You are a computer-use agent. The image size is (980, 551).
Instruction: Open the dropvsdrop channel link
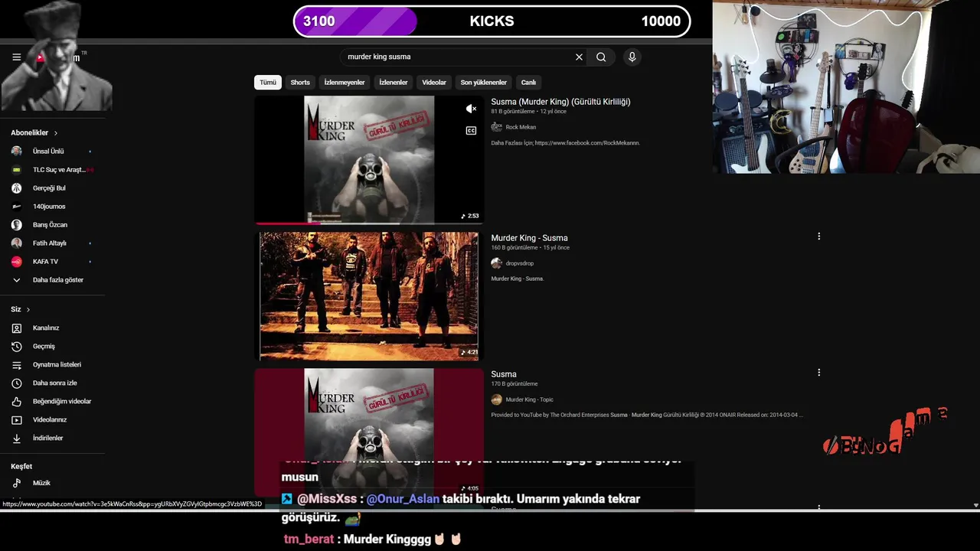click(x=519, y=263)
